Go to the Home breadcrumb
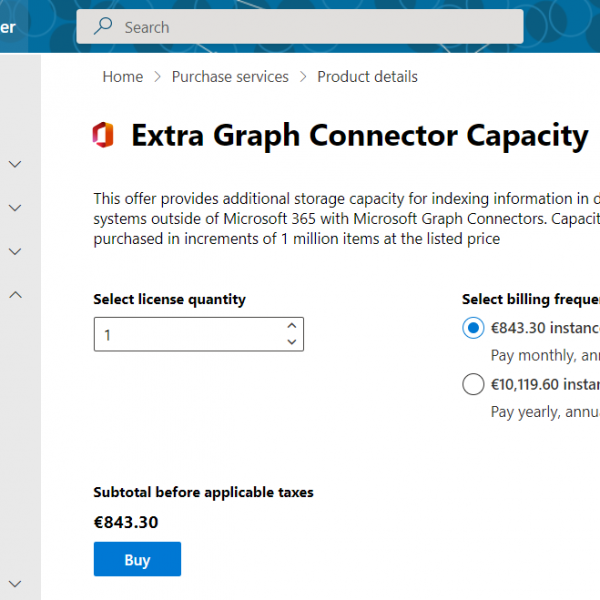 coord(122,77)
